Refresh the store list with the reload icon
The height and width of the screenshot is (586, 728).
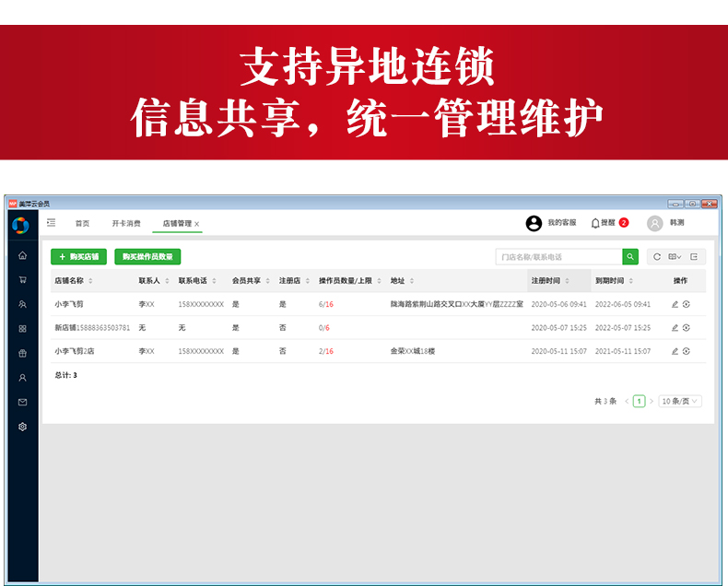(x=657, y=257)
